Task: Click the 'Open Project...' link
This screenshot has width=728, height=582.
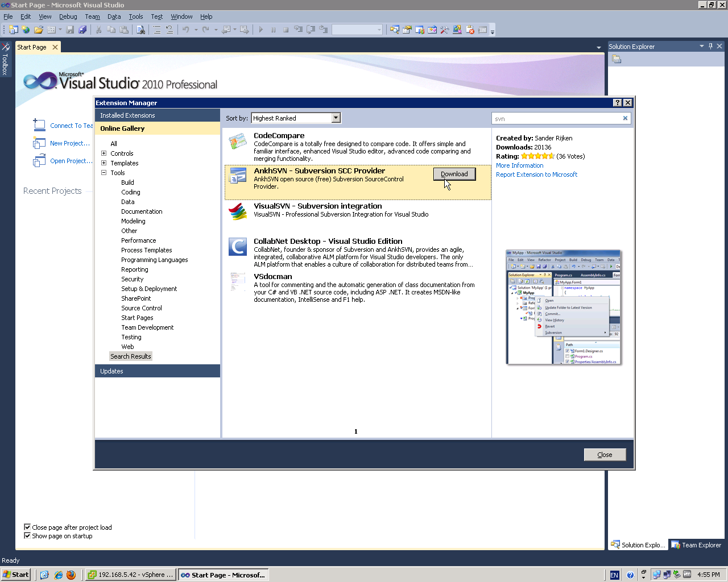Action: 71,161
